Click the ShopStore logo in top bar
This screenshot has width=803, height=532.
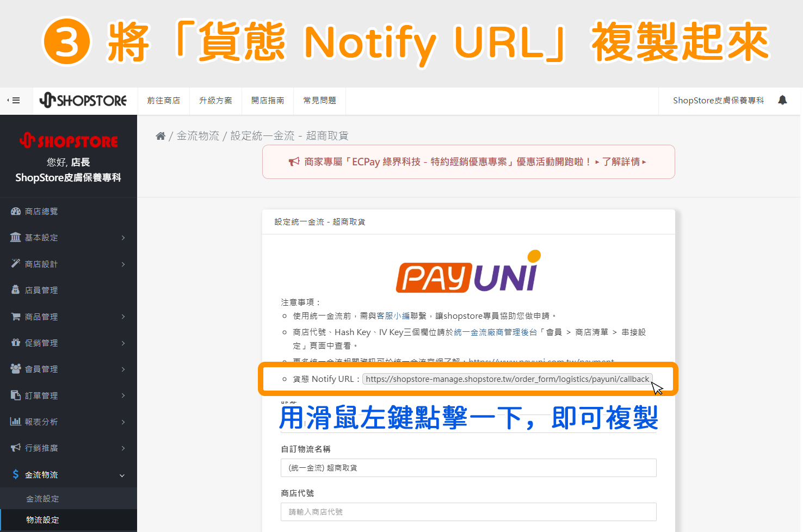83,101
